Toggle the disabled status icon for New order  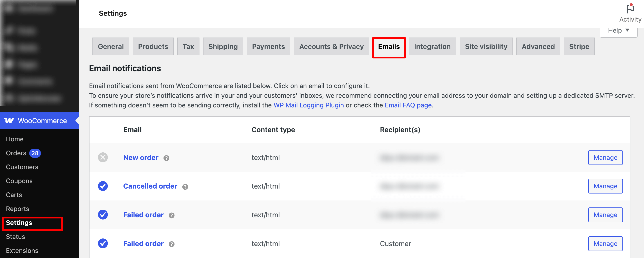click(x=103, y=157)
